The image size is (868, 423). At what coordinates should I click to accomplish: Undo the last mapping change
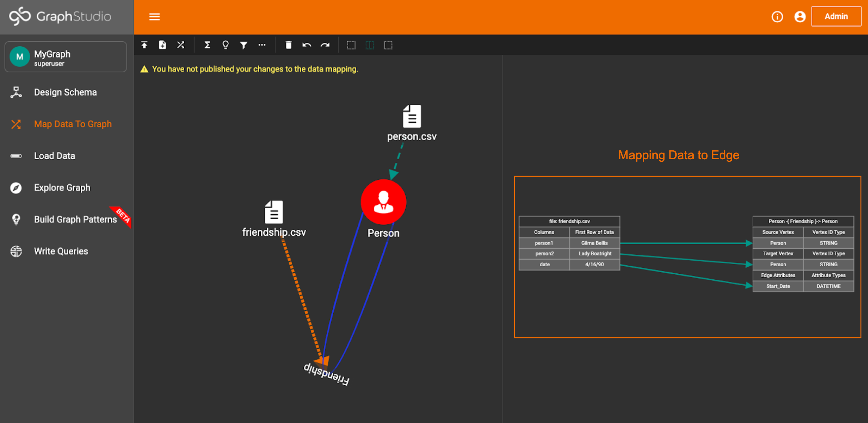tap(307, 45)
